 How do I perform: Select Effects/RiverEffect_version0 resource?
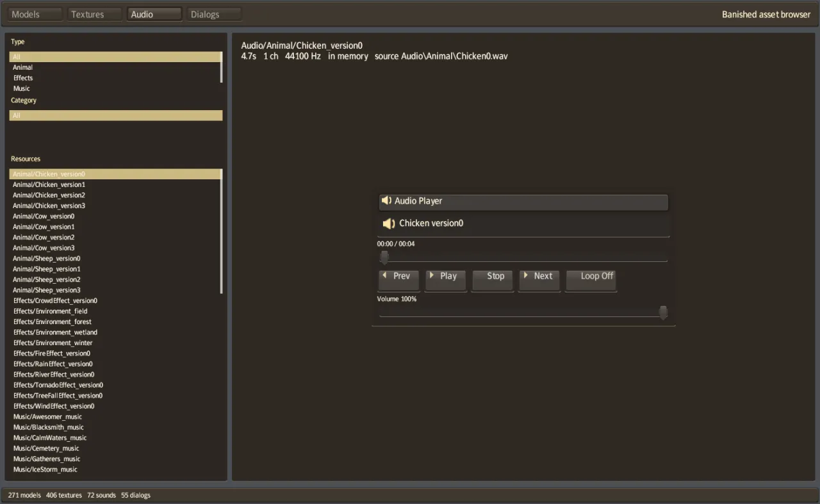tap(115, 375)
